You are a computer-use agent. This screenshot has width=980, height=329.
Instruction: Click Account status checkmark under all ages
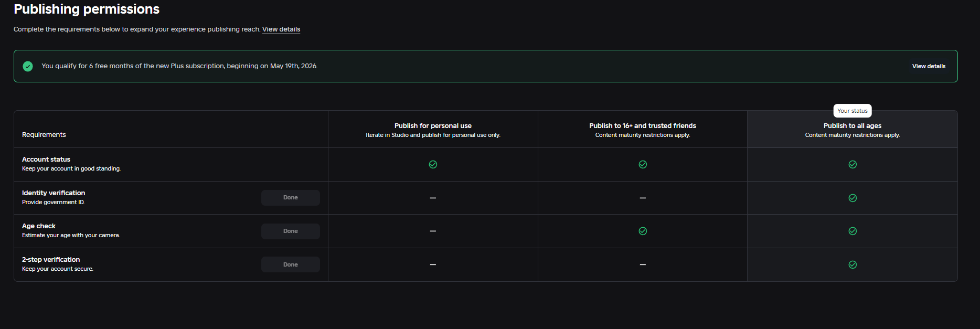coord(853,164)
